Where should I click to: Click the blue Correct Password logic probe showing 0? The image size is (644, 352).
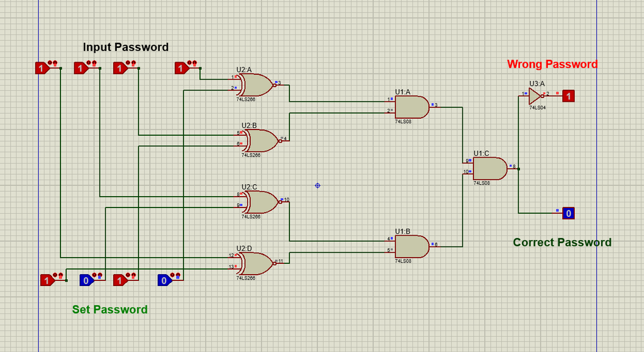(569, 213)
